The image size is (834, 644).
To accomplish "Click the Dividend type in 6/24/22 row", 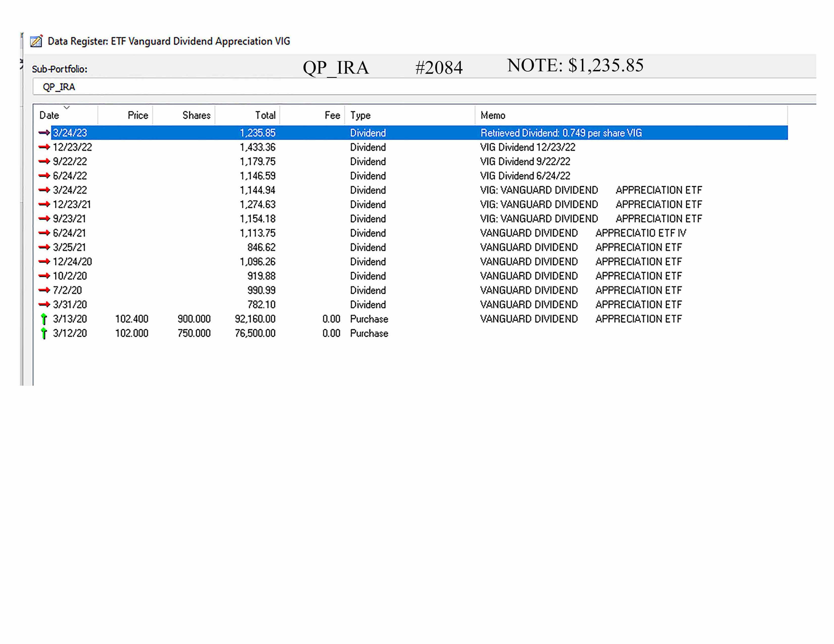I will click(368, 176).
